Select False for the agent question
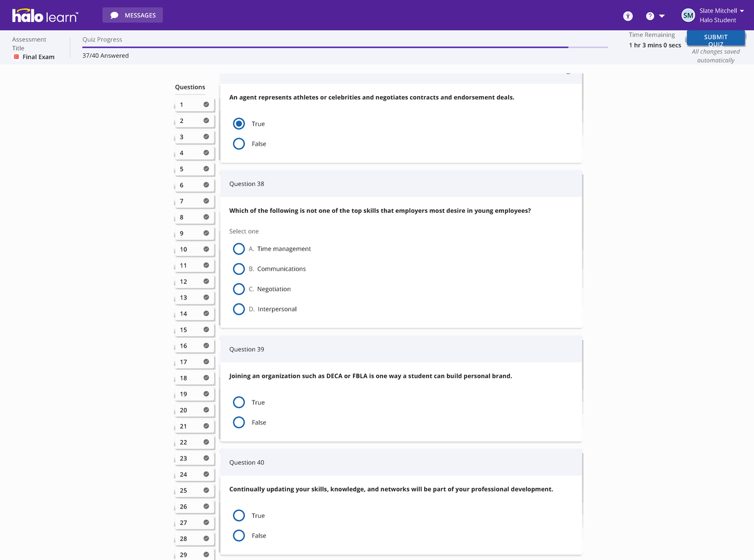Viewport: 754px width, 560px height. (239, 144)
